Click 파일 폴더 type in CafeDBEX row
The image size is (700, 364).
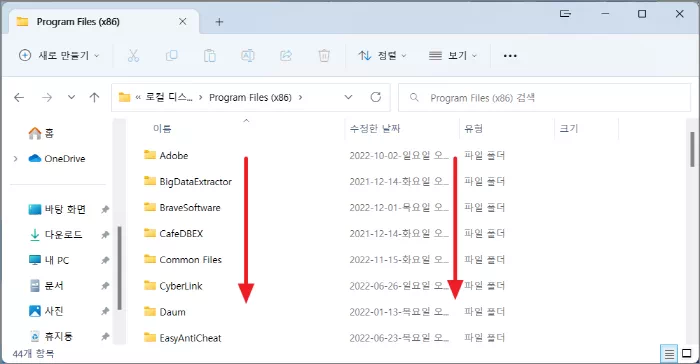coord(484,233)
